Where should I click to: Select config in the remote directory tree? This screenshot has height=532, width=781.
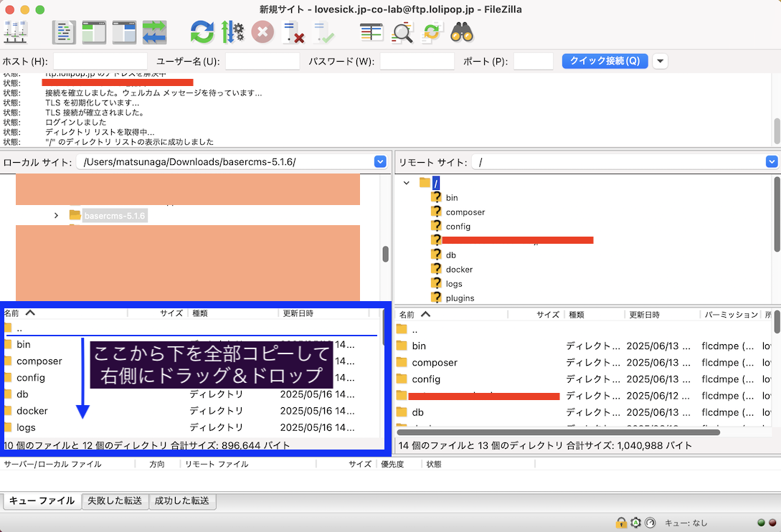[458, 227]
